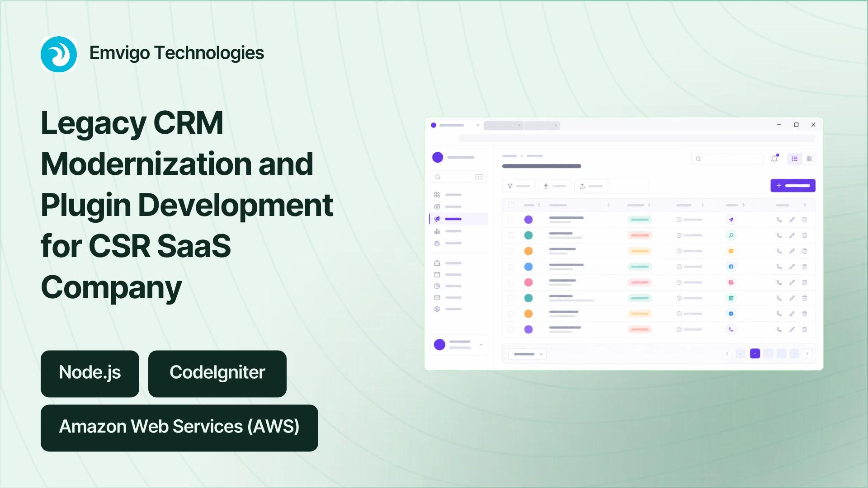Viewport: 868px width, 488px height.
Task: Open the settings gear in the sidebar
Action: (x=437, y=309)
